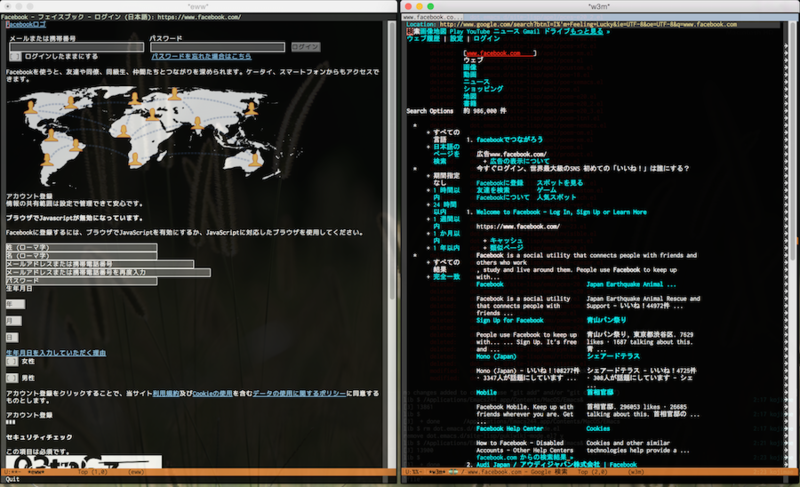Click the ログイン link in w3m header
This screenshot has height=487, width=800.
[486, 39]
